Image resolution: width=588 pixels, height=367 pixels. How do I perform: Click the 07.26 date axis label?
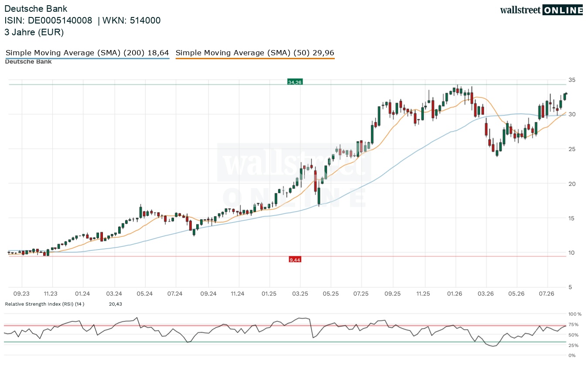547,294
